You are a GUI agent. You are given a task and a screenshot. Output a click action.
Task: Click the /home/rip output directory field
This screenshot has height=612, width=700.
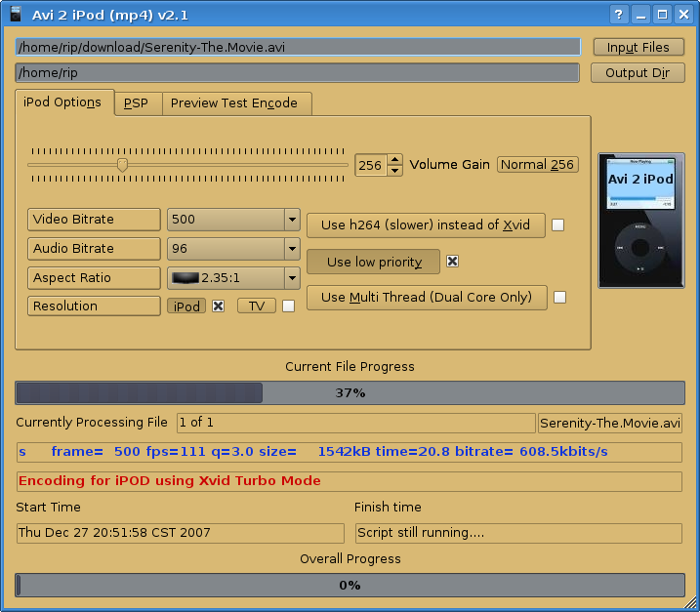point(298,72)
